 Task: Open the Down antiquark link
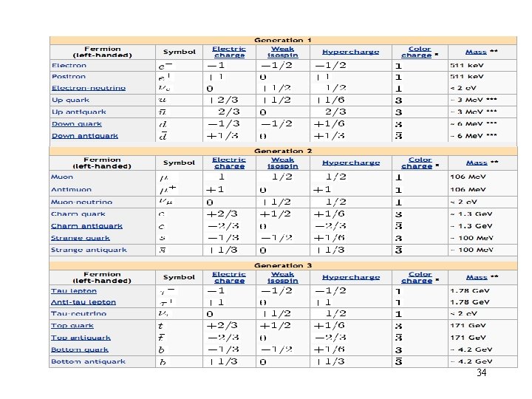click(x=85, y=136)
